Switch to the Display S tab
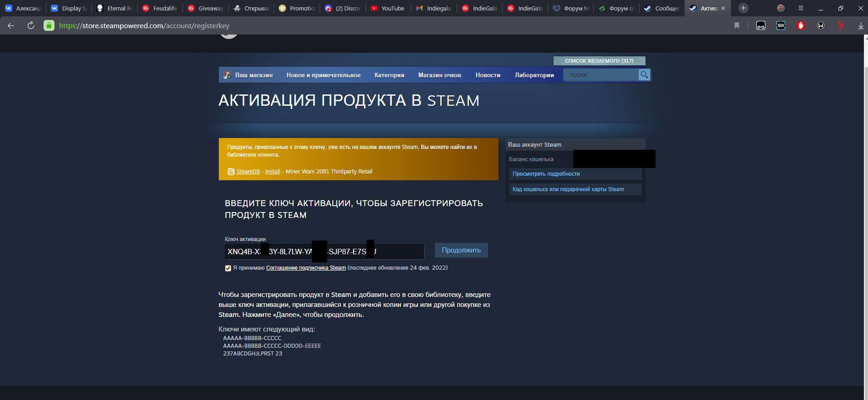Screen dimensions: 868x400 tap(69, 8)
